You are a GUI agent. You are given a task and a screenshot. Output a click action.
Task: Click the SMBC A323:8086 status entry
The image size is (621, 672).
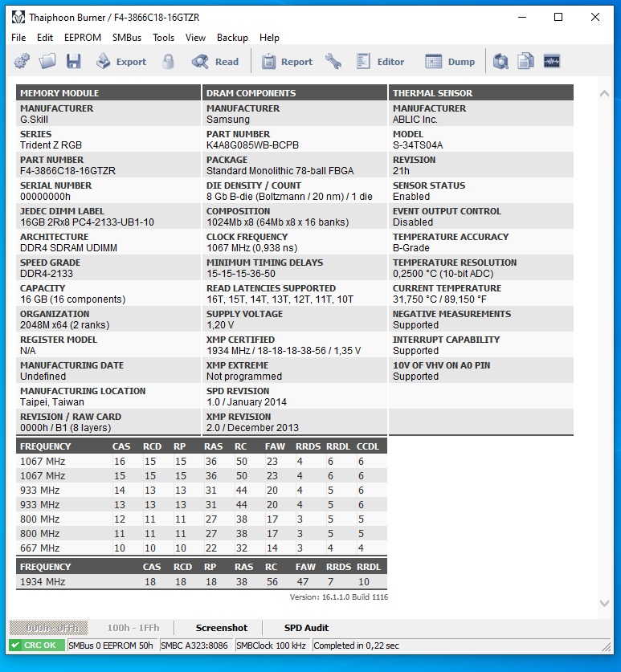pos(194,646)
